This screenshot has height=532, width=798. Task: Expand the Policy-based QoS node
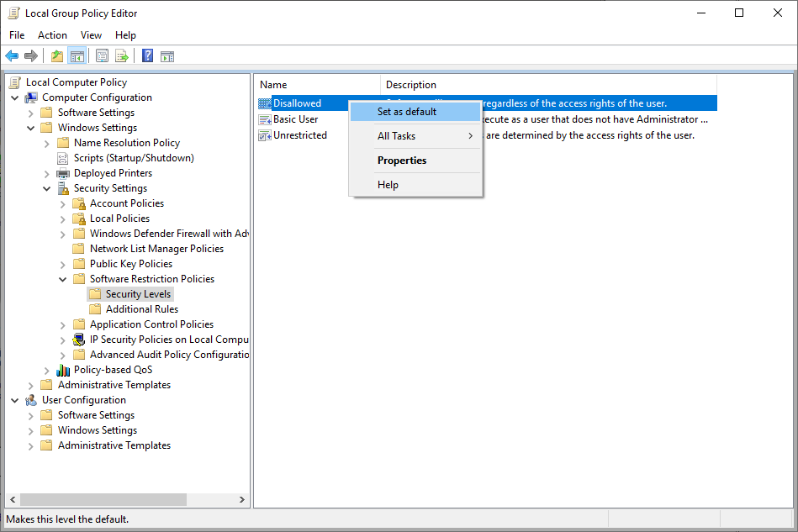[47, 371]
